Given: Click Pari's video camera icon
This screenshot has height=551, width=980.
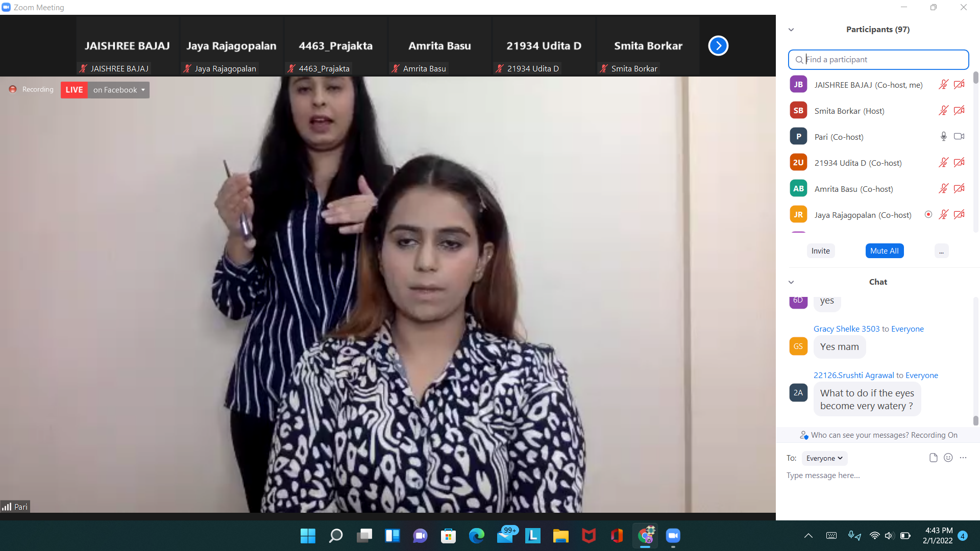Looking at the screenshot, I should (x=960, y=136).
